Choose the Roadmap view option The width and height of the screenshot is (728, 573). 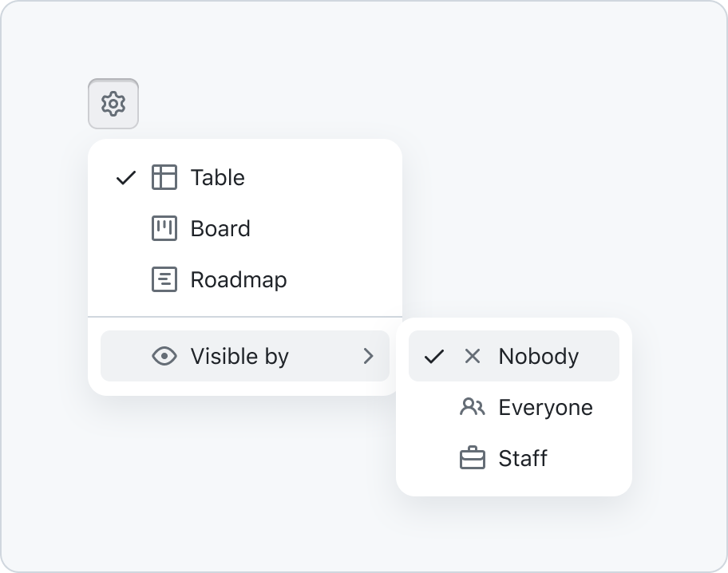pos(245,279)
